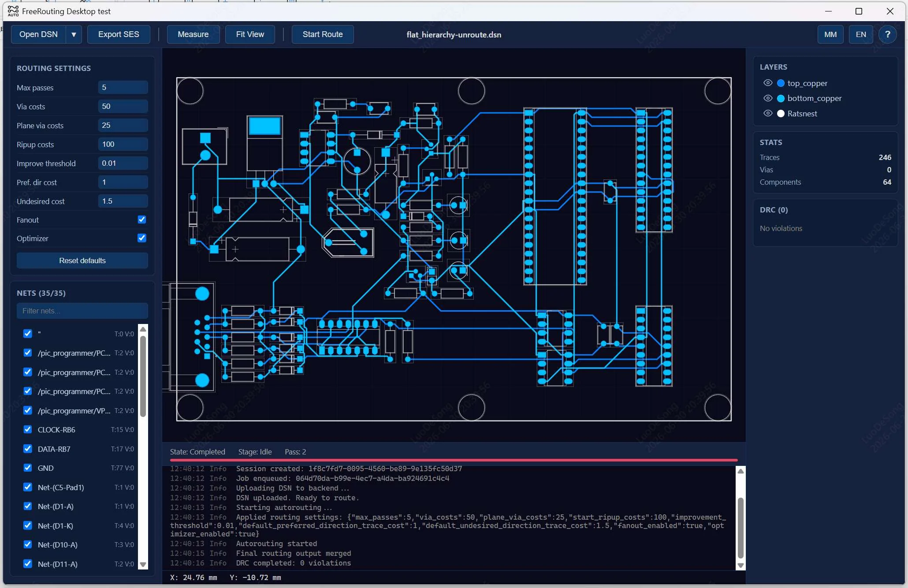The width and height of the screenshot is (908, 588).
Task: Hide the bottom_copper layer with eye icon
Action: coord(768,98)
